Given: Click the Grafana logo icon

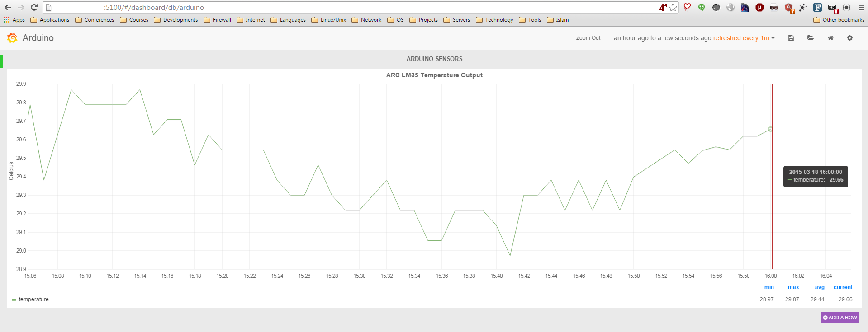Looking at the screenshot, I should click(12, 38).
